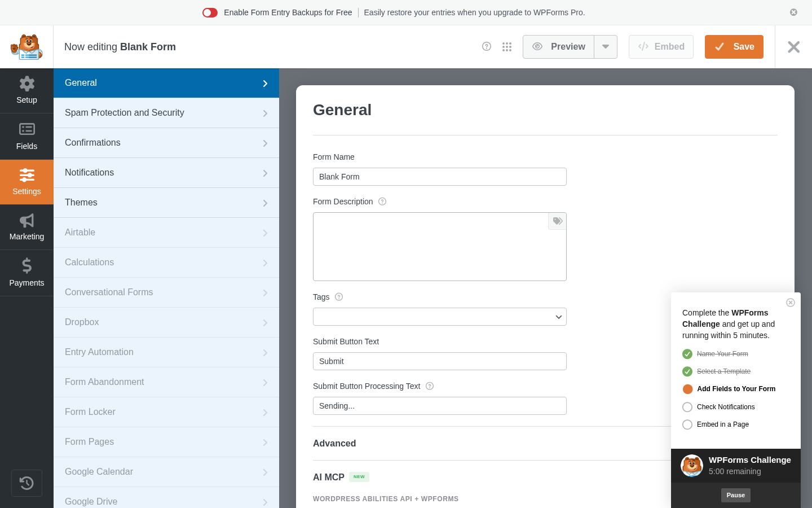
Task: Save the form with Save button
Action: (734, 47)
